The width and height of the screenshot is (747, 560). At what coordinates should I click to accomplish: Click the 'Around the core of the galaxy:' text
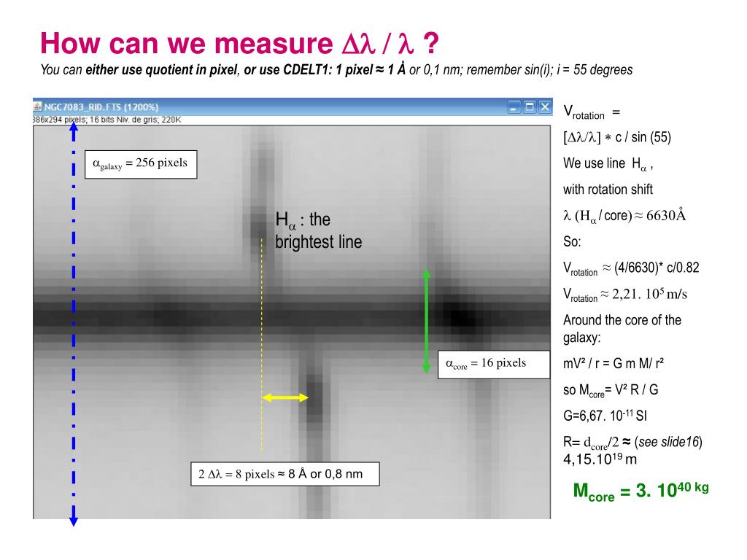[622, 329]
